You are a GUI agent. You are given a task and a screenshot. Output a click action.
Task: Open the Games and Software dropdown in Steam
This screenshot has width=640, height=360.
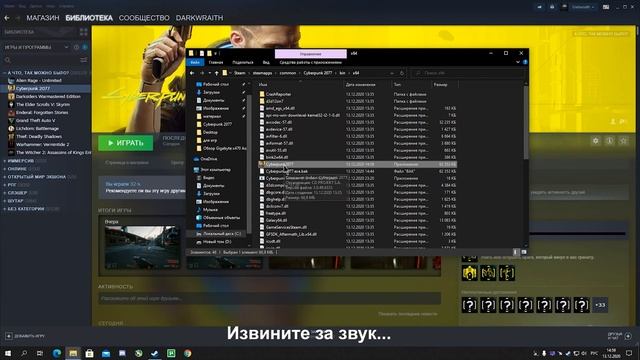[x=67, y=47]
